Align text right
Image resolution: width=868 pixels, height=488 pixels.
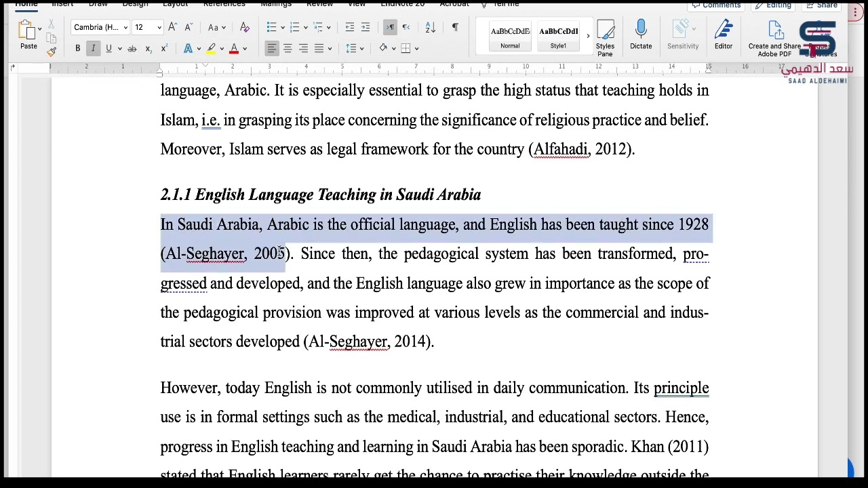pos(303,48)
